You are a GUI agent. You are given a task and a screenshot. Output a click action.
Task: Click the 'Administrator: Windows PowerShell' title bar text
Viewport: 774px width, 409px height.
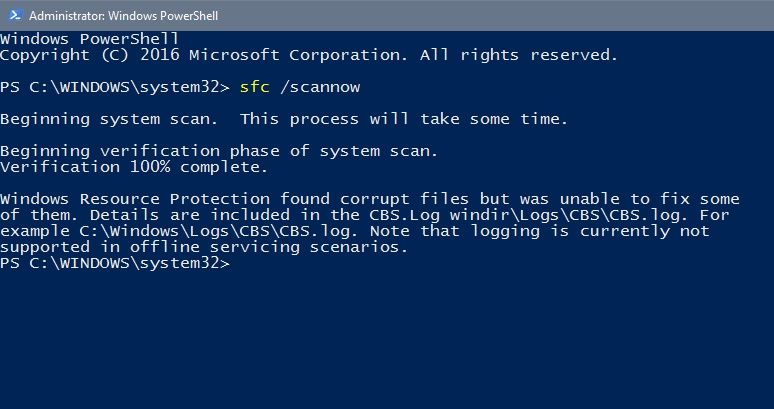coord(123,16)
